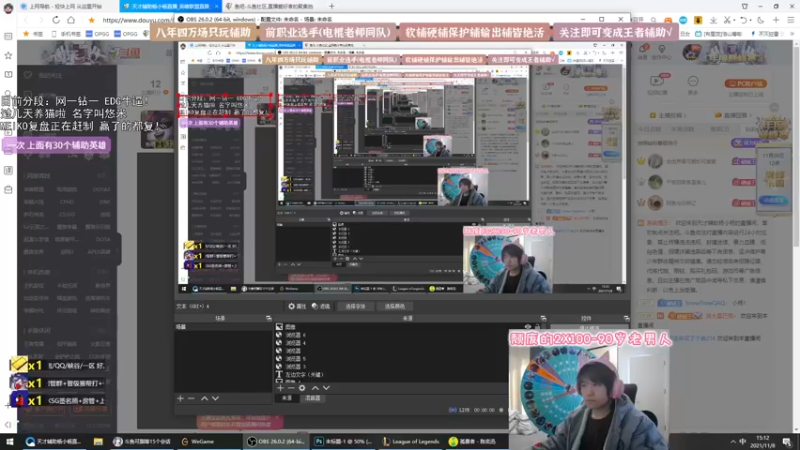Click 选择字体 select font button
The height and width of the screenshot is (450, 800).
[x=355, y=306]
